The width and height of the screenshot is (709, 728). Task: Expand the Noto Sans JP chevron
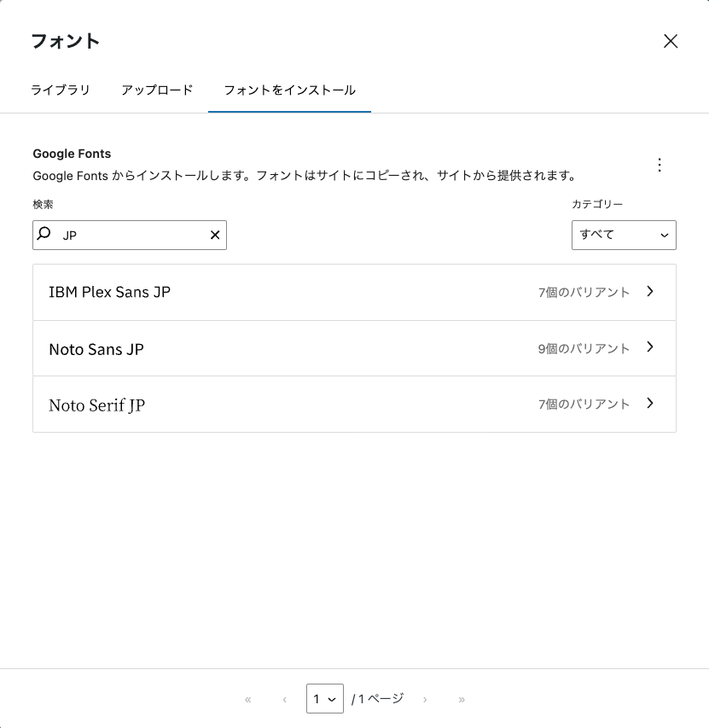[650, 347]
